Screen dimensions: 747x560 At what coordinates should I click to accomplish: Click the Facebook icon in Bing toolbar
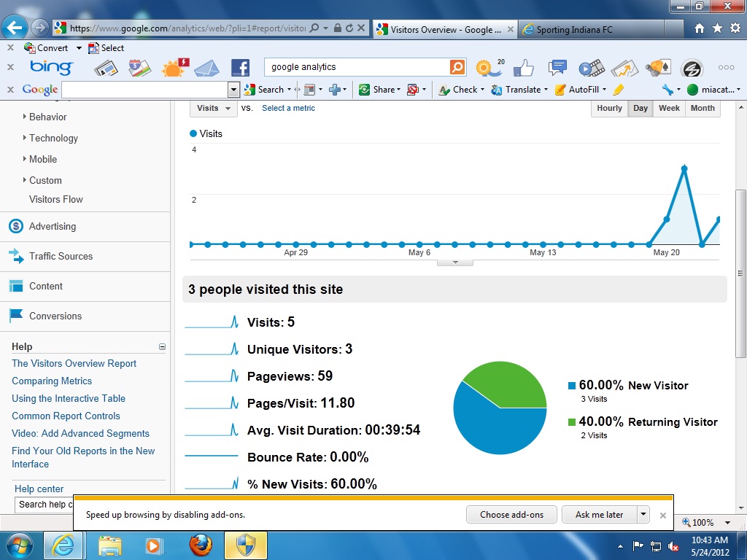coord(240,68)
